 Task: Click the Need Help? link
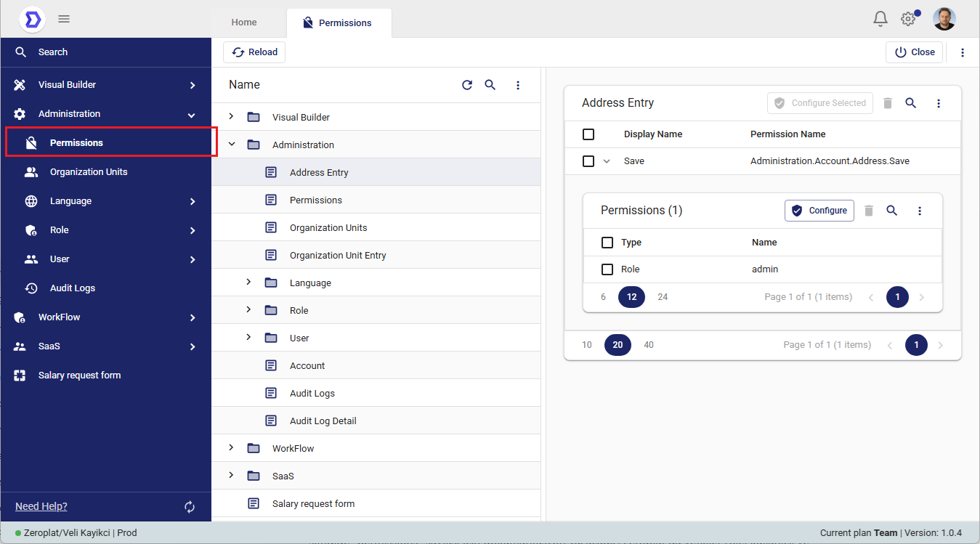(41, 506)
